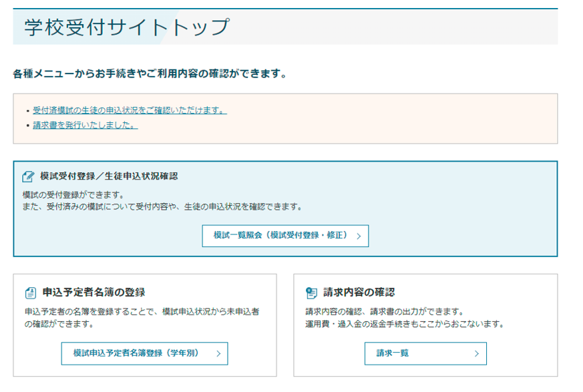Open the 請求書を発行いたしました notice link

85,125
